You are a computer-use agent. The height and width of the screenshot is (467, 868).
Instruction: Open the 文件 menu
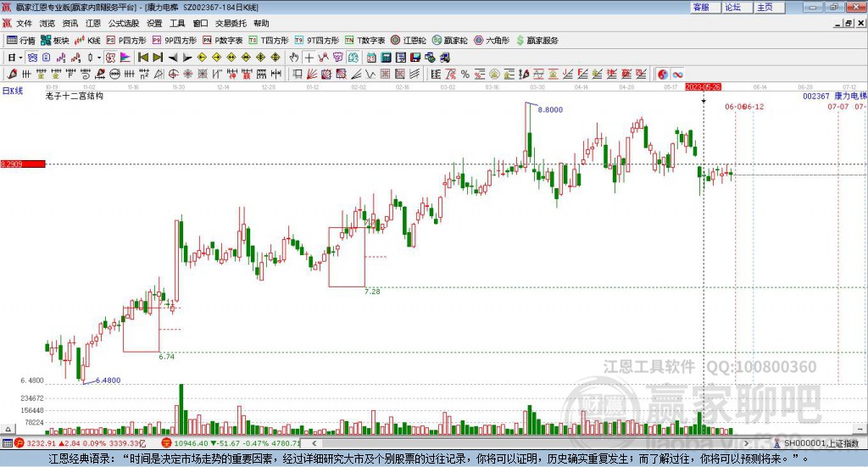pos(24,23)
